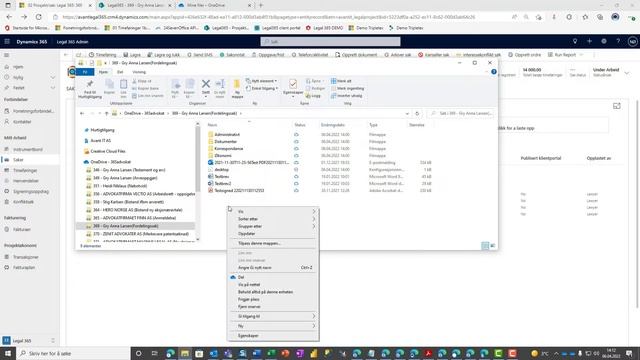Viewport: 640px width, 360px height.
Task: Click the Explorer up-arrow navigation icon
Action: (107, 113)
